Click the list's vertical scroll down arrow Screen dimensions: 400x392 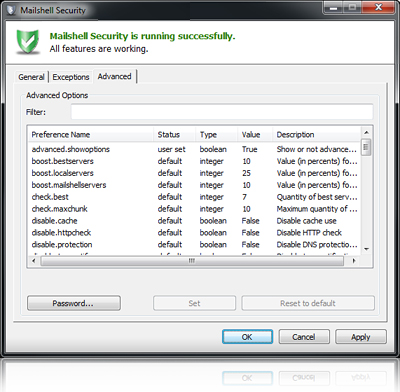click(366, 249)
